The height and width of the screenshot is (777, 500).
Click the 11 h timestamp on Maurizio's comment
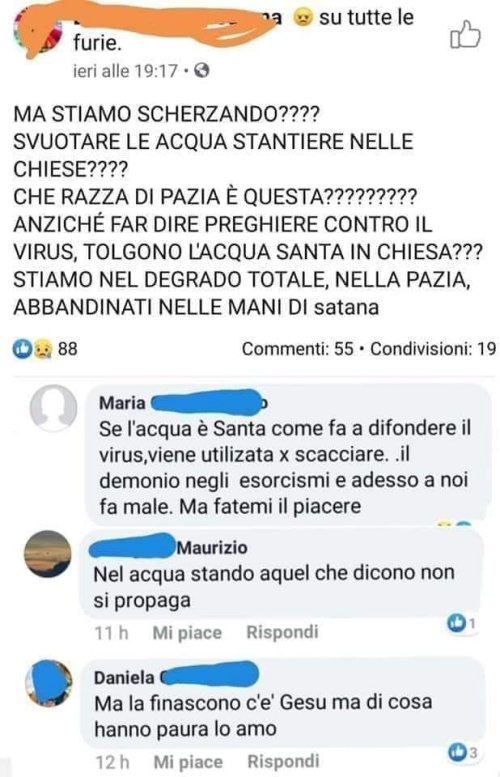coord(111,633)
